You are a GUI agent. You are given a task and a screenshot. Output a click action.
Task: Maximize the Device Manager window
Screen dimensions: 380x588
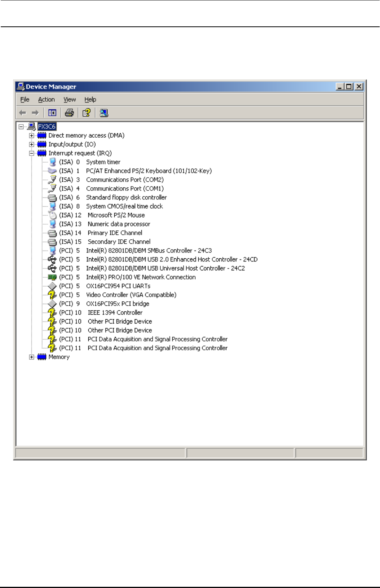[x=349, y=86]
